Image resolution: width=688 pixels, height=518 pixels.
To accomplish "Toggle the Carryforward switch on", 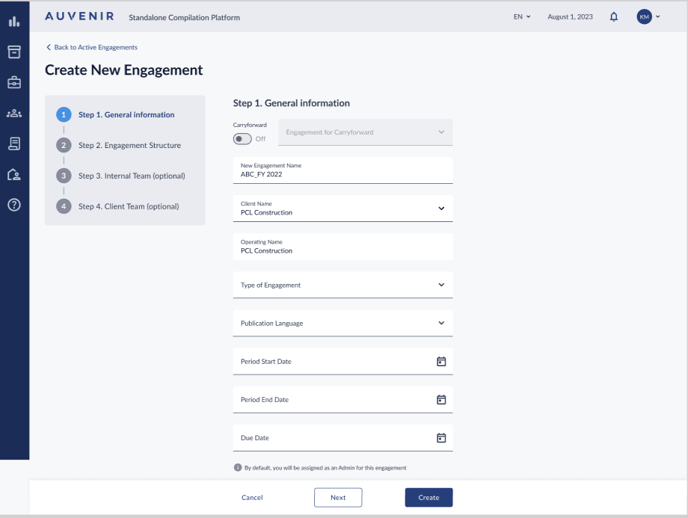I will 243,139.
